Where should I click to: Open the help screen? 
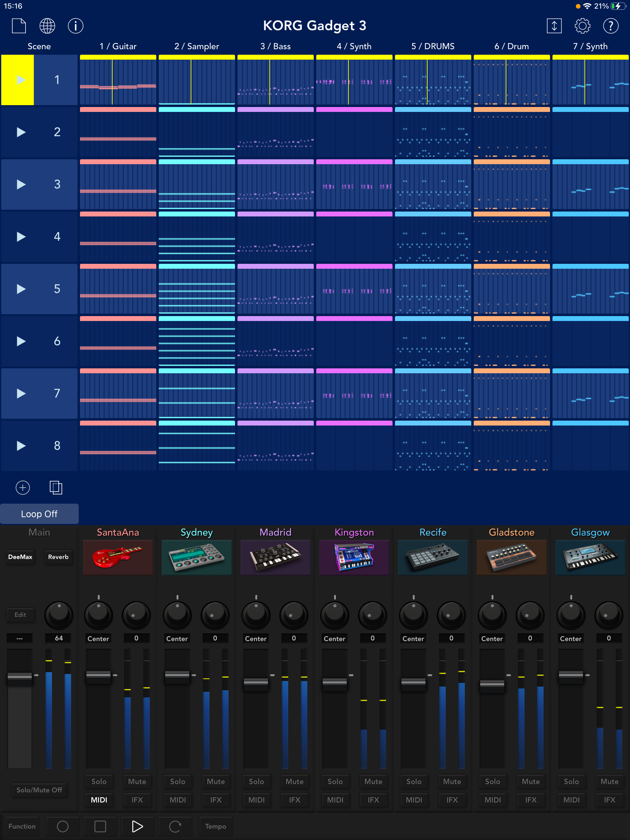611,26
